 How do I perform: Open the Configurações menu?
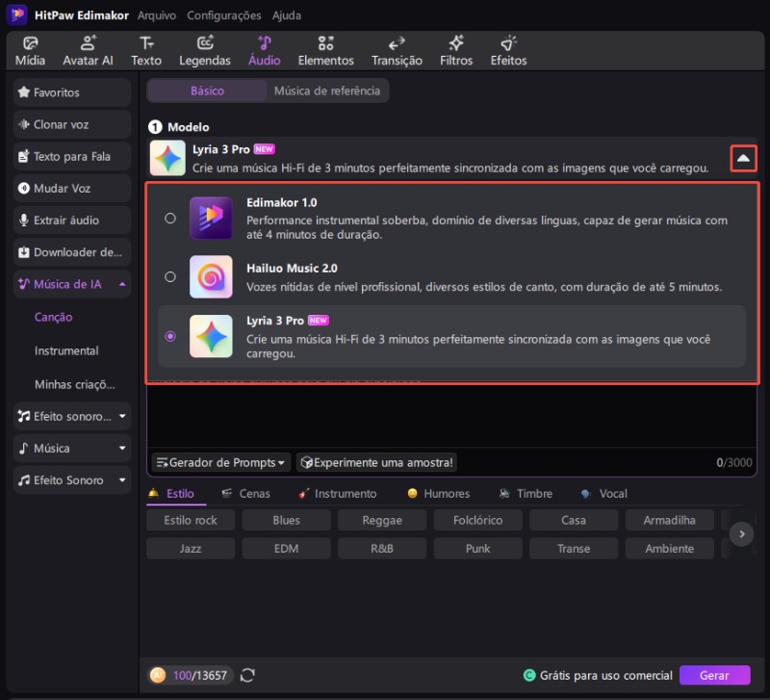tap(224, 15)
